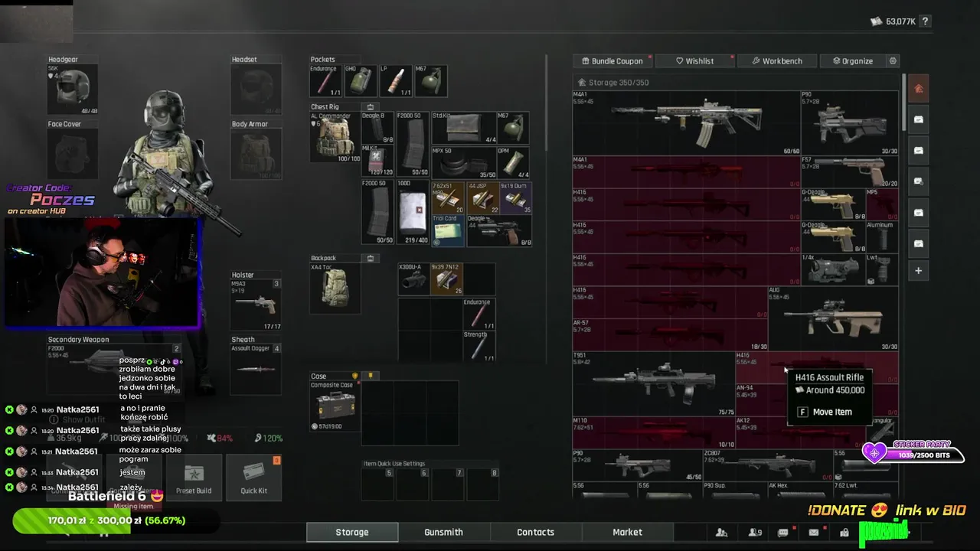
Task: Click the Assault Dagger in Sheath
Action: click(256, 370)
